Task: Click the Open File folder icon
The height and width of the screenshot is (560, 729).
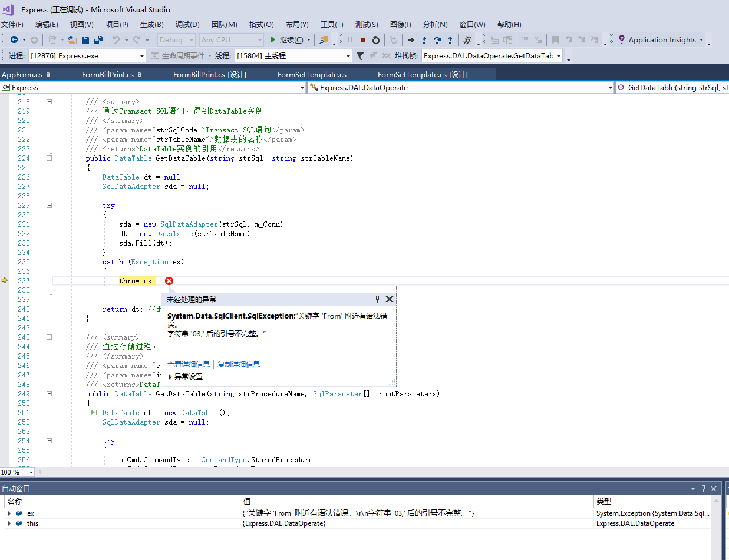Action: click(x=72, y=39)
